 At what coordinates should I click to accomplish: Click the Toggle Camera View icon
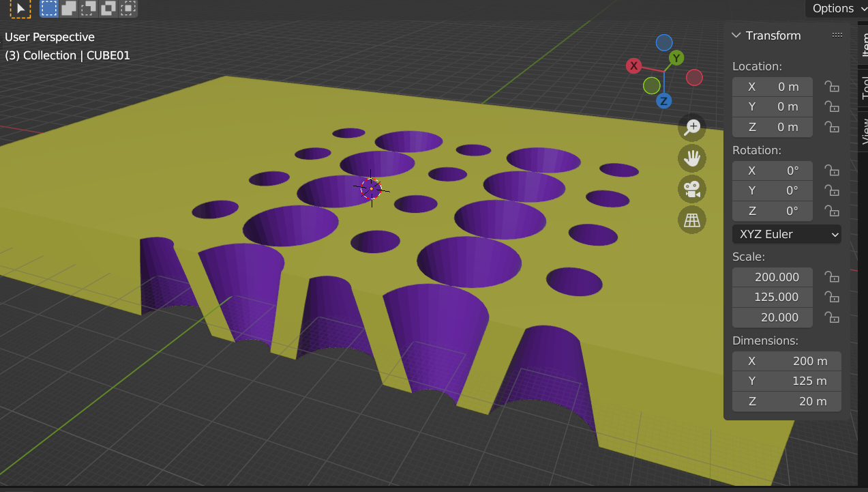coord(691,189)
